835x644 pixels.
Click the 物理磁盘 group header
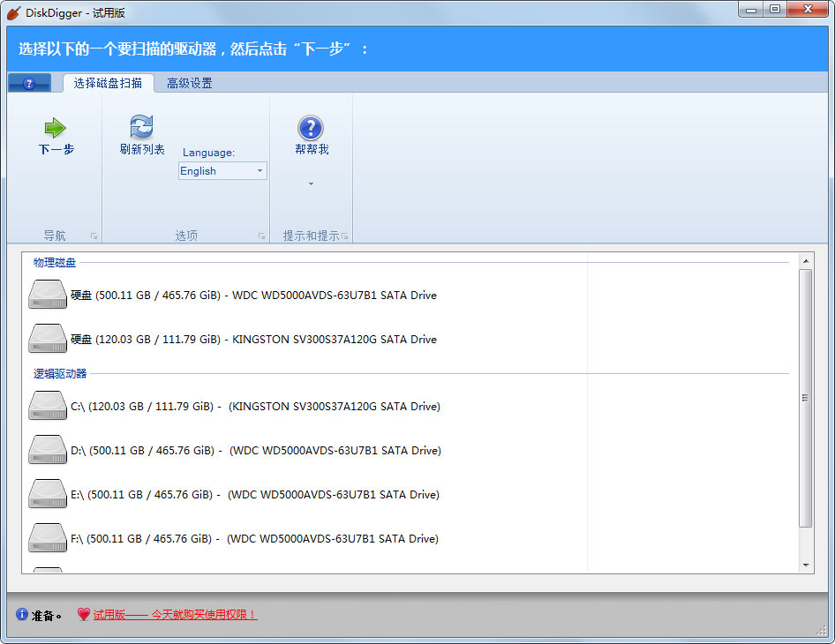(55, 262)
